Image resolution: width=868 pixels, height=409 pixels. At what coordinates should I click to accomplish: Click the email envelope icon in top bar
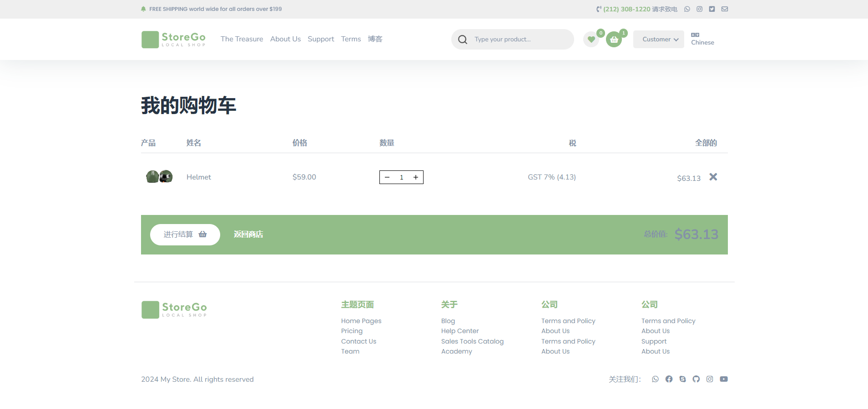point(725,9)
